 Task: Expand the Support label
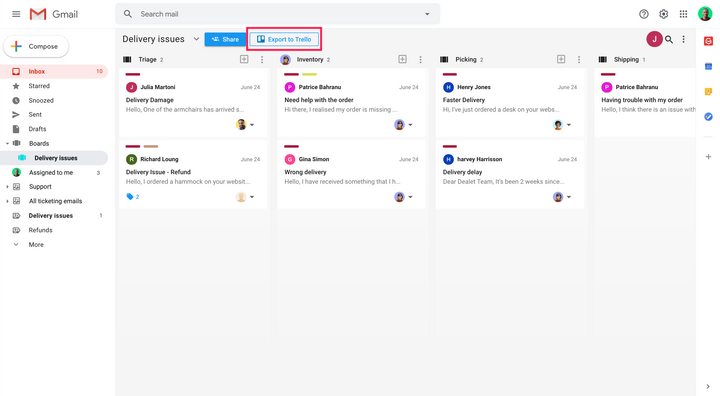pos(7,187)
